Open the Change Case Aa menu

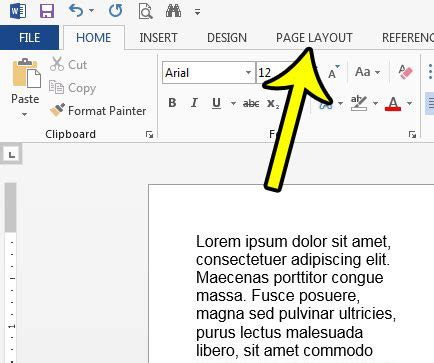[x=367, y=72]
